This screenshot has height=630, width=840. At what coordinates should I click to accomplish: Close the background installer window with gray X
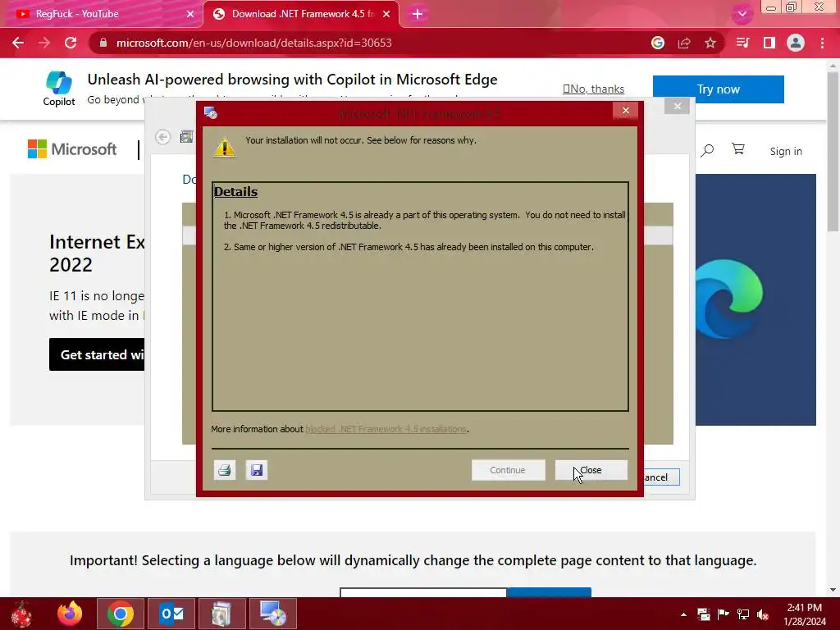pos(677,106)
